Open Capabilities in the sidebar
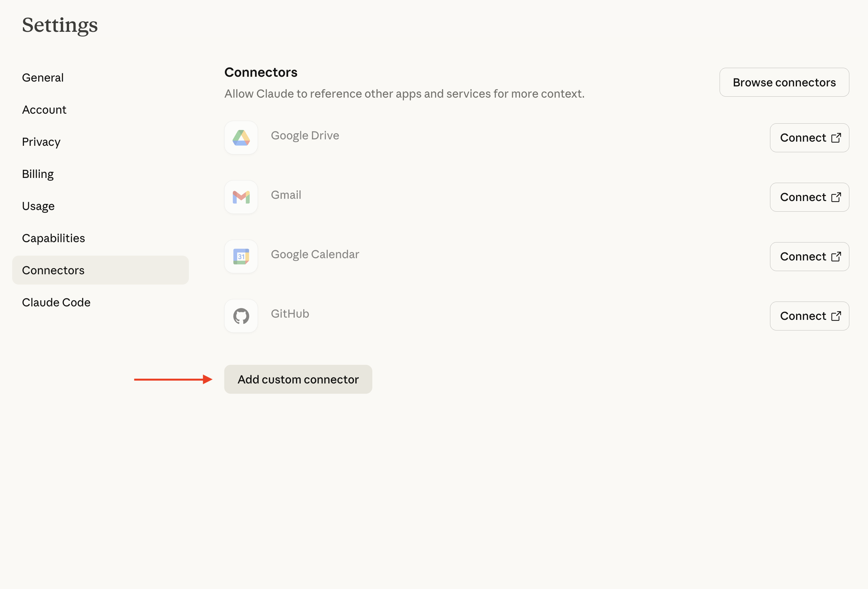Viewport: 868px width, 589px height. 53,238
